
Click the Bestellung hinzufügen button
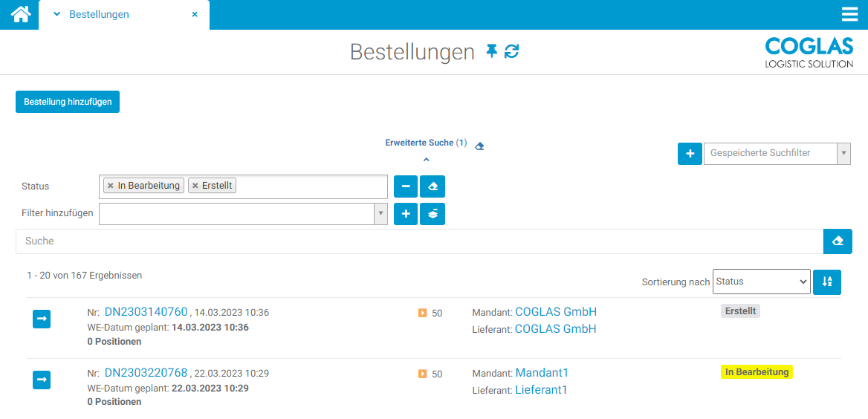tap(68, 102)
